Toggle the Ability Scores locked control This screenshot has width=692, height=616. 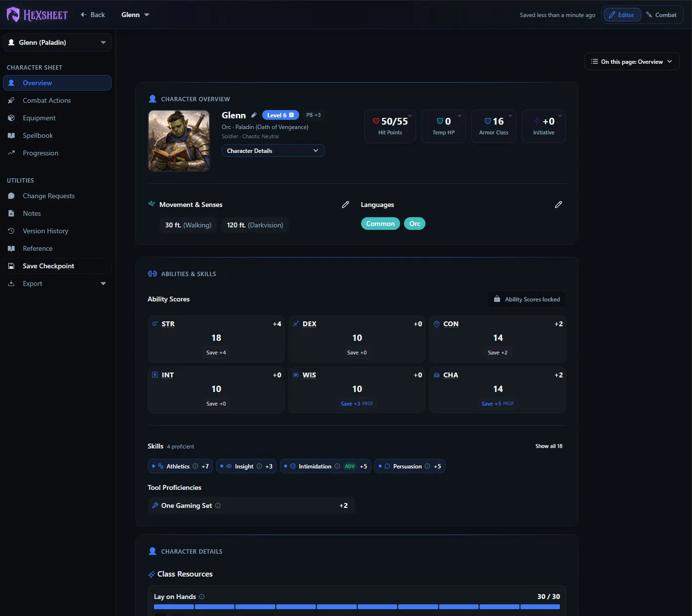[x=526, y=299]
